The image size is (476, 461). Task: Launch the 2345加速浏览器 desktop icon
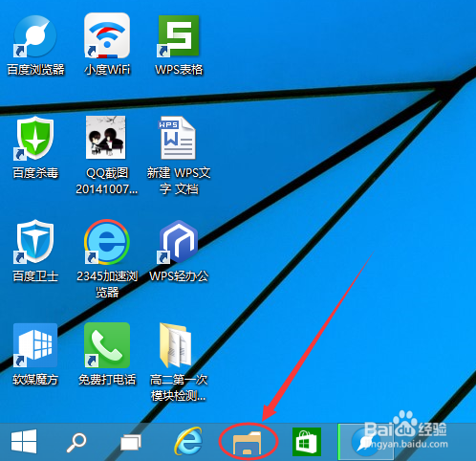tap(107, 242)
